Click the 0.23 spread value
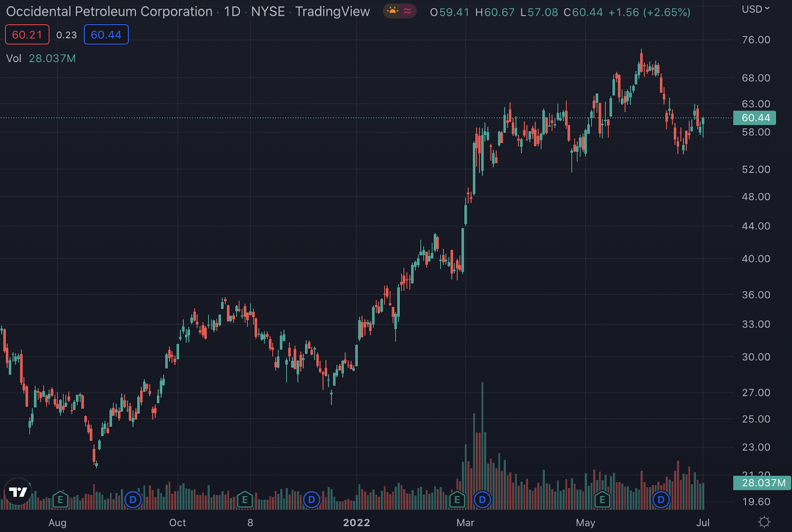The width and height of the screenshot is (792, 532). click(66, 35)
